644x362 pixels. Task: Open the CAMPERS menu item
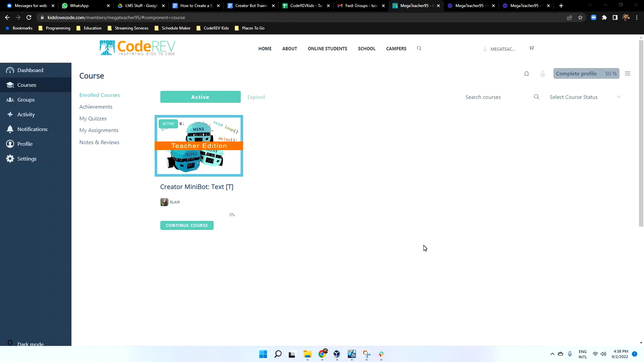tap(396, 49)
